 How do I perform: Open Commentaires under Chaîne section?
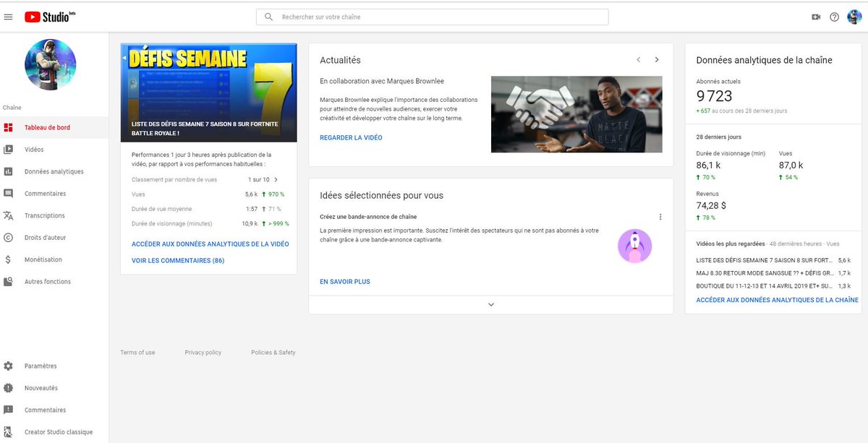point(54,194)
